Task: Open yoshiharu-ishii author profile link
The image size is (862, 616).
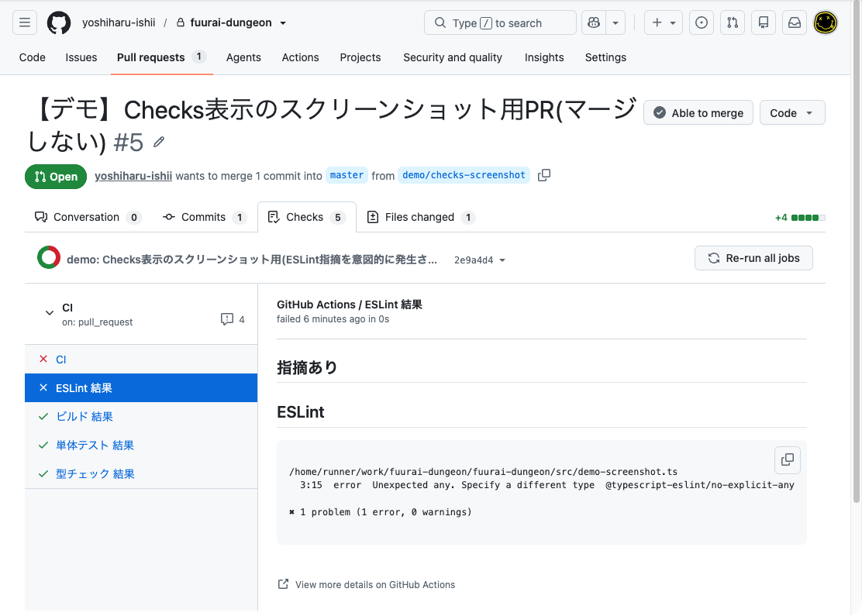Action: [x=133, y=176]
